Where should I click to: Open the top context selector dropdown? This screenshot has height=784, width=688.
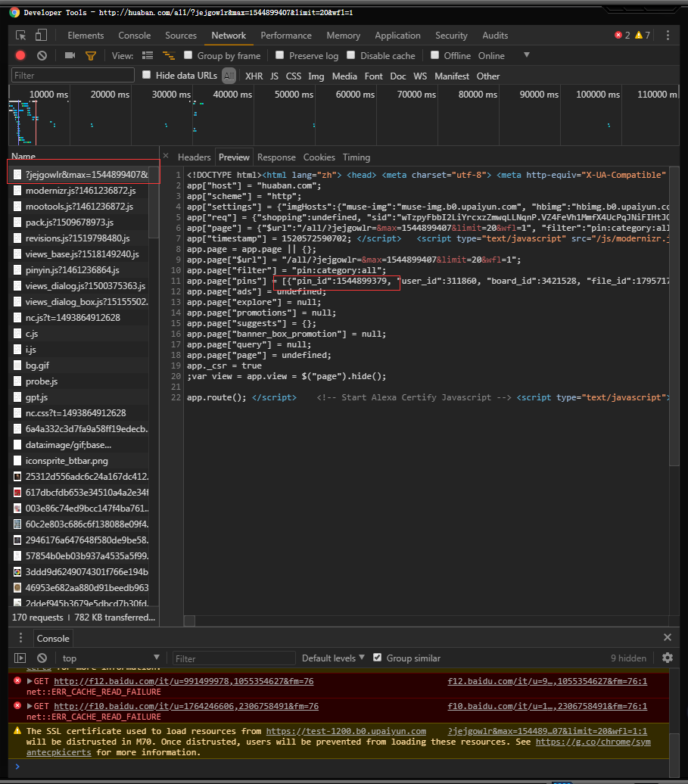coord(111,658)
